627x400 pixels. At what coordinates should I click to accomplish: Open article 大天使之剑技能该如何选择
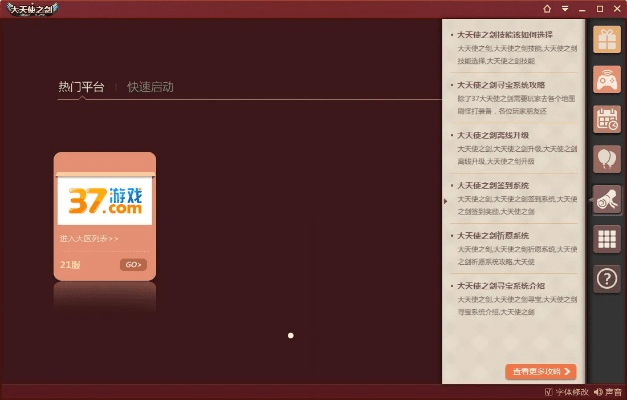click(x=510, y=33)
